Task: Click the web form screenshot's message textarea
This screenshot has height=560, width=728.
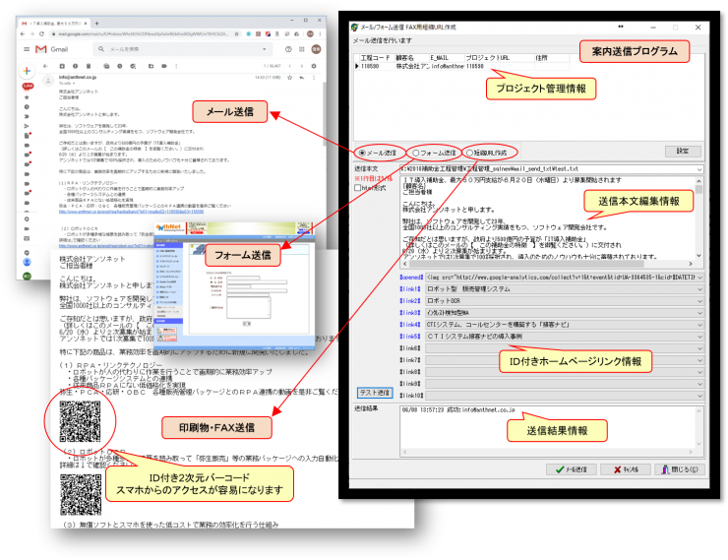Action: [x=248, y=308]
